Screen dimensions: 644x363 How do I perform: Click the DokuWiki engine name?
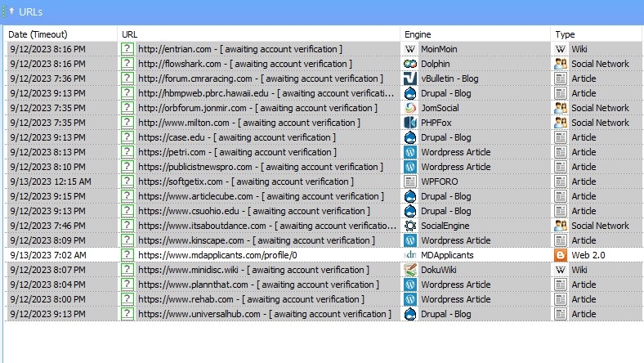[x=438, y=270]
